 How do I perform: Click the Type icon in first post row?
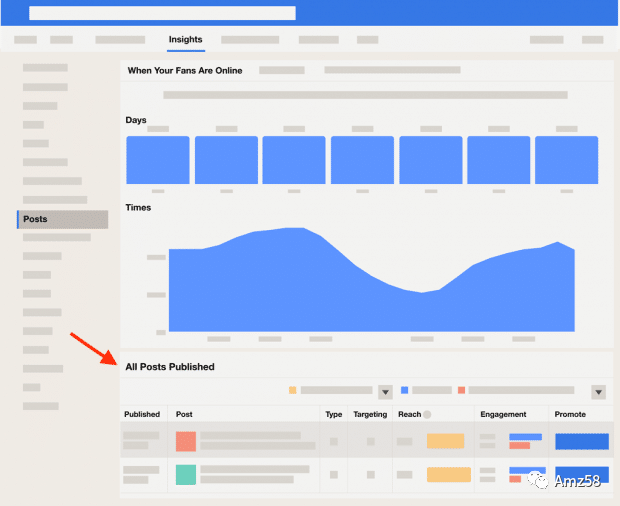334,441
